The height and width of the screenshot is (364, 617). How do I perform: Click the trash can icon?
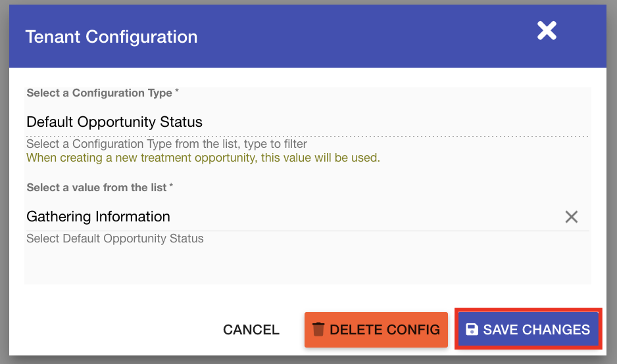pos(318,329)
